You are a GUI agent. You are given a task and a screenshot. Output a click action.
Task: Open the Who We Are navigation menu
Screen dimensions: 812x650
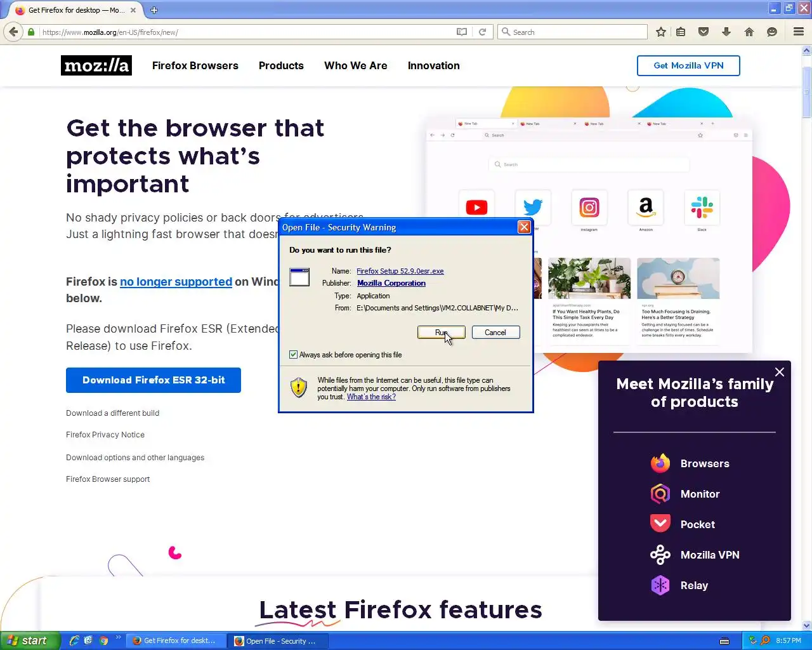tap(356, 65)
